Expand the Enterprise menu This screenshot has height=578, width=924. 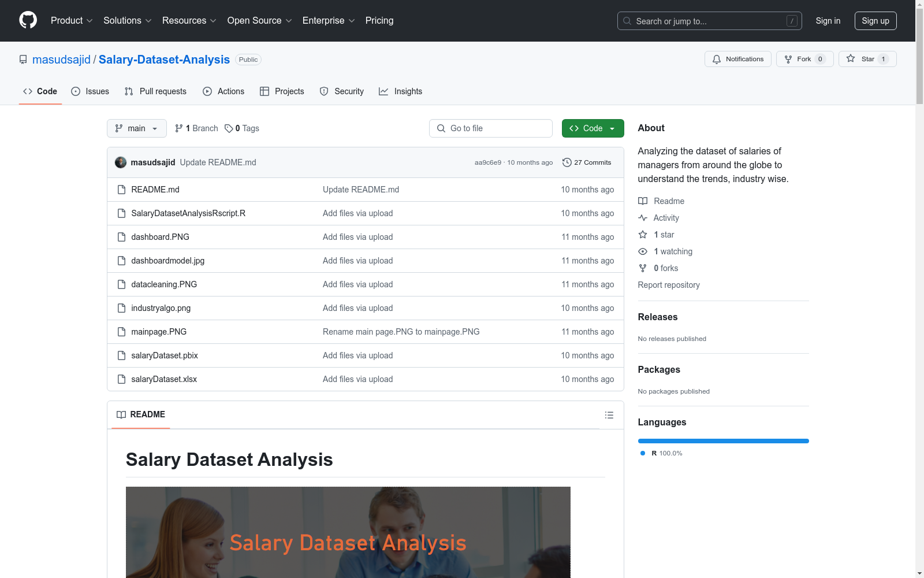pos(329,20)
